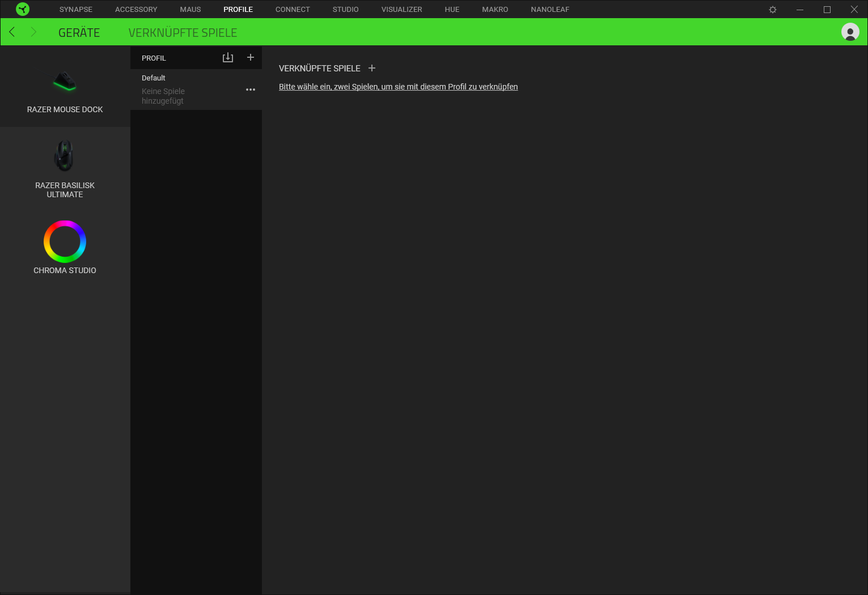This screenshot has width=868, height=595.
Task: Close the Razer Synapse window
Action: [x=854, y=10]
